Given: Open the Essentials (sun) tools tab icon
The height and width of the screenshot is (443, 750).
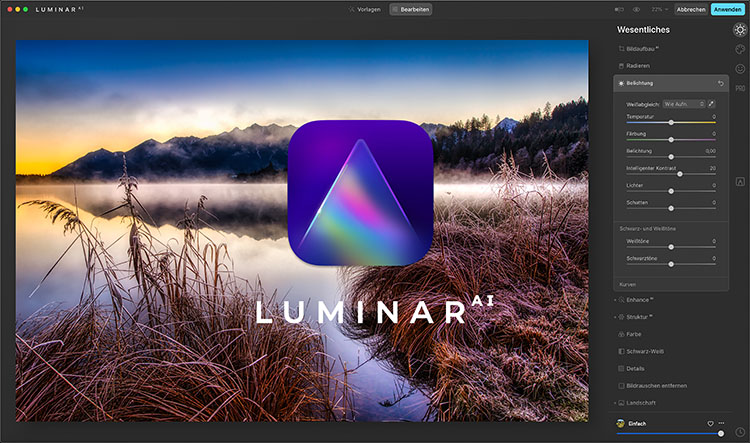Looking at the screenshot, I should click(x=740, y=30).
